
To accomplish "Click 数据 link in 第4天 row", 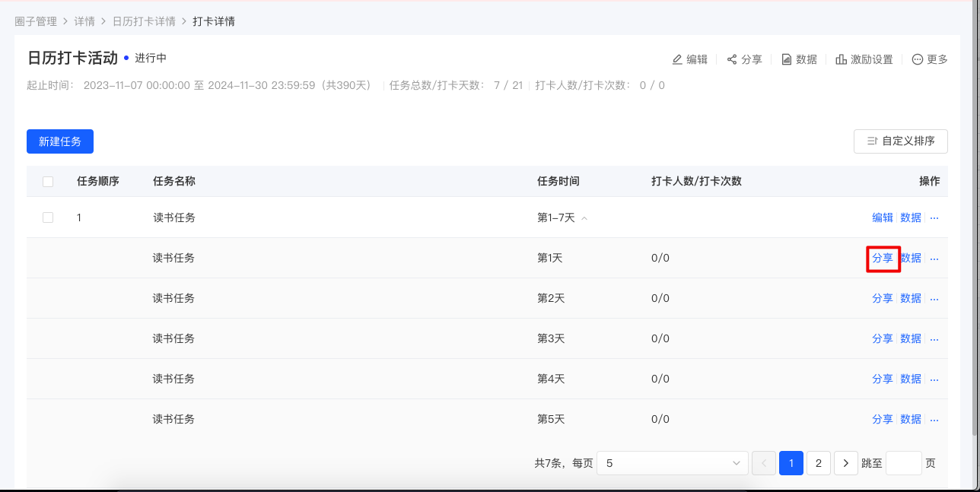I will tap(911, 379).
